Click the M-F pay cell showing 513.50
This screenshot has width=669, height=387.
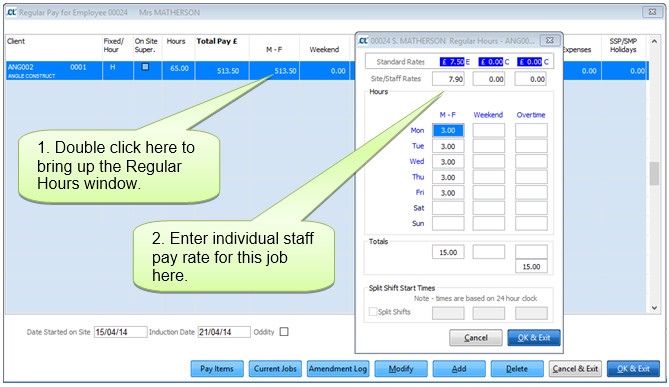pos(275,71)
